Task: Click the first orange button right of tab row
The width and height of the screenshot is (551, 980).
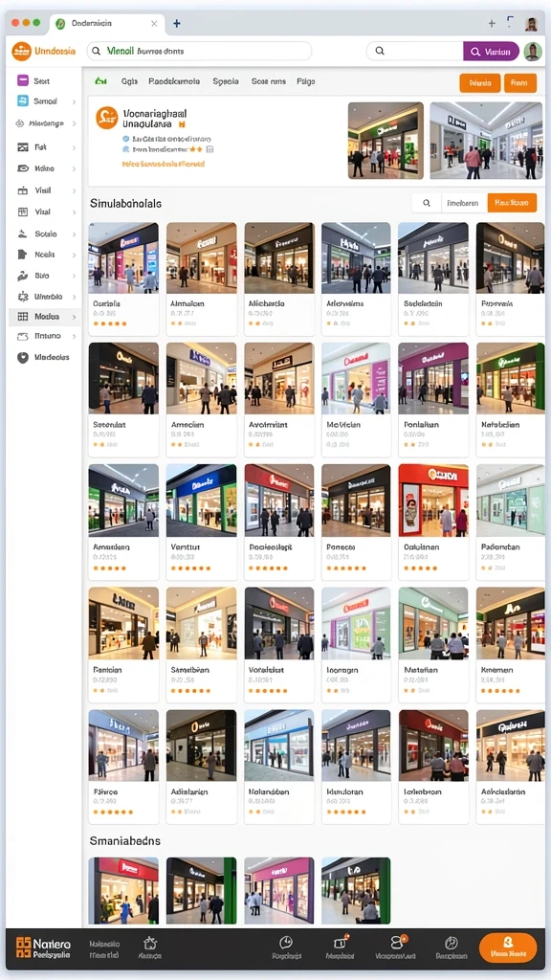Action: 480,82
